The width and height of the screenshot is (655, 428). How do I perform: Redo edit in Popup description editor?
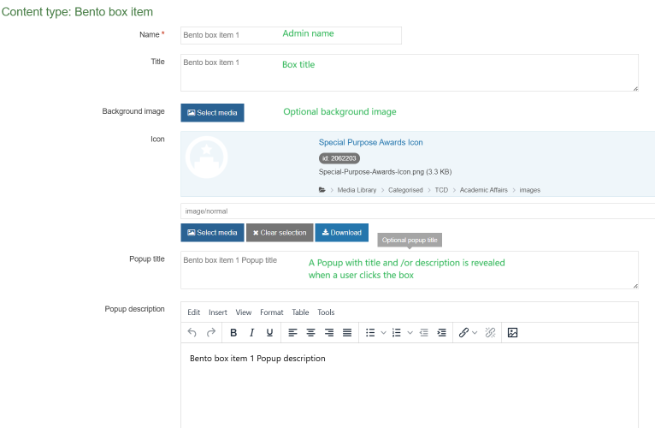(211, 332)
